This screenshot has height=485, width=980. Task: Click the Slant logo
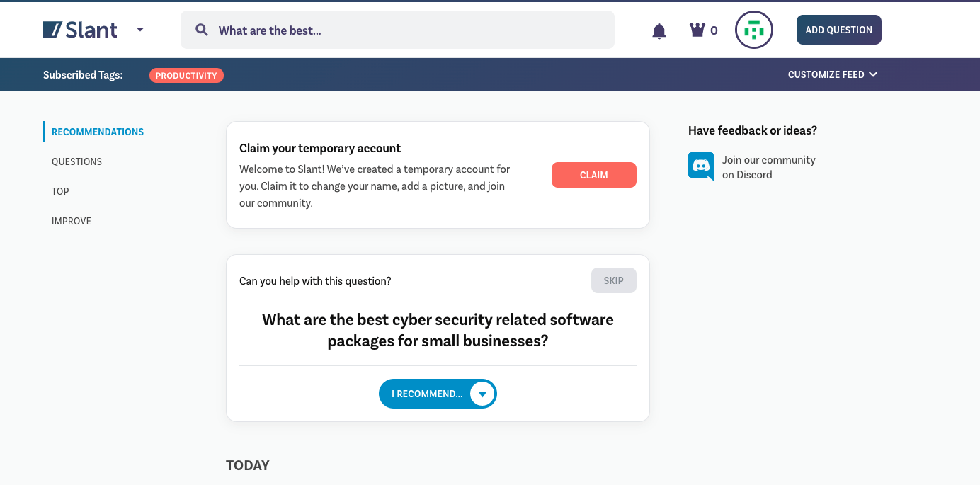80,30
